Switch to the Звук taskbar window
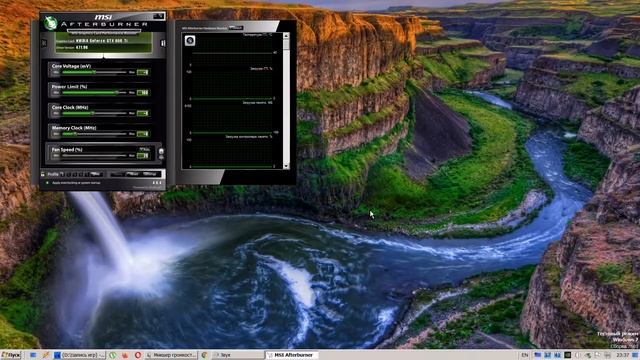640x360 pixels. tap(238, 355)
